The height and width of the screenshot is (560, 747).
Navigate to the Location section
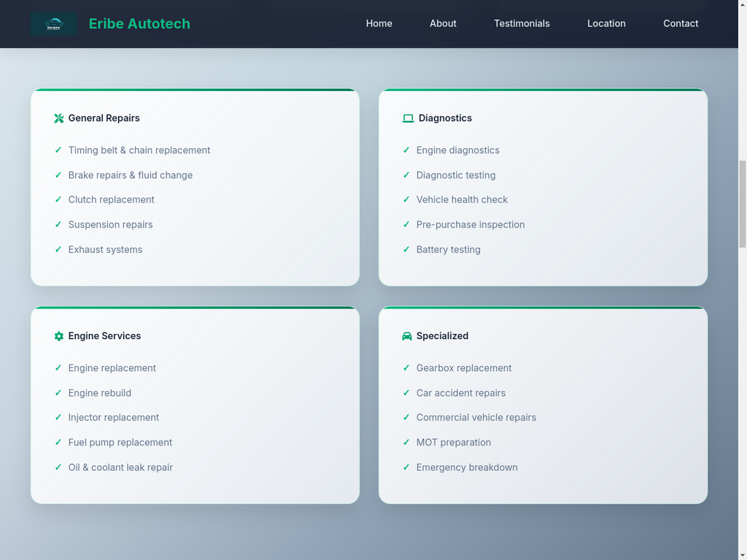point(606,23)
